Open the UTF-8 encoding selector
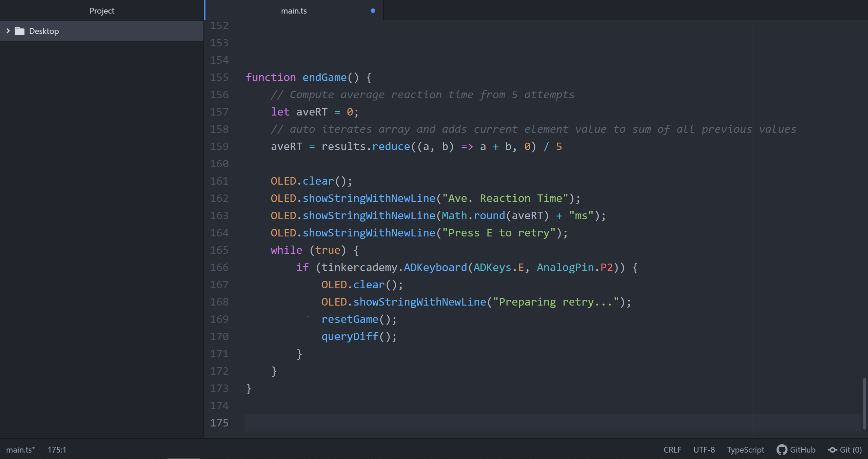Image resolution: width=868 pixels, height=459 pixels. [704, 450]
